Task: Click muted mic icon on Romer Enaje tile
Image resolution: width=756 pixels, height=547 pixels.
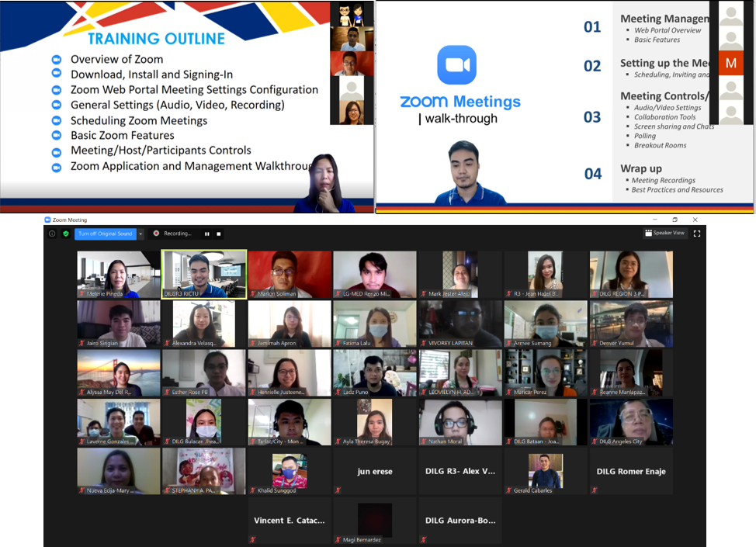Action: [595, 490]
